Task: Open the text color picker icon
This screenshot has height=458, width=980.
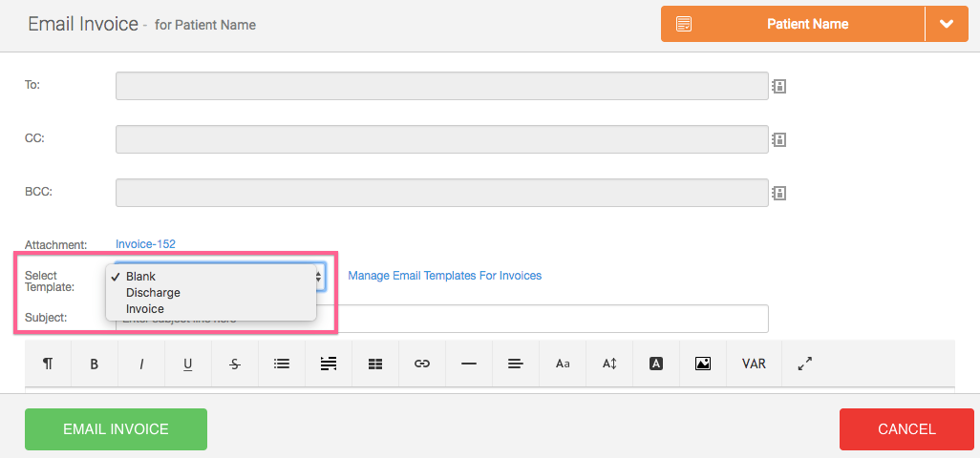Action: 656,364
